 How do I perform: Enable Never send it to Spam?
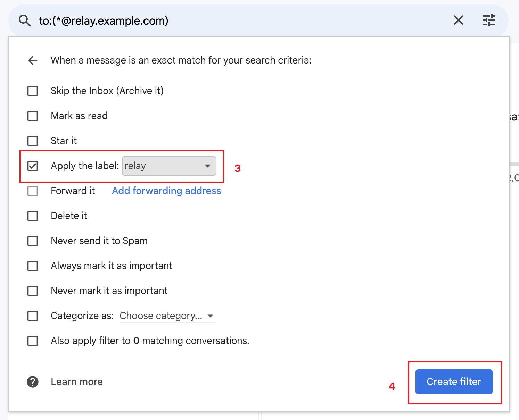click(33, 241)
